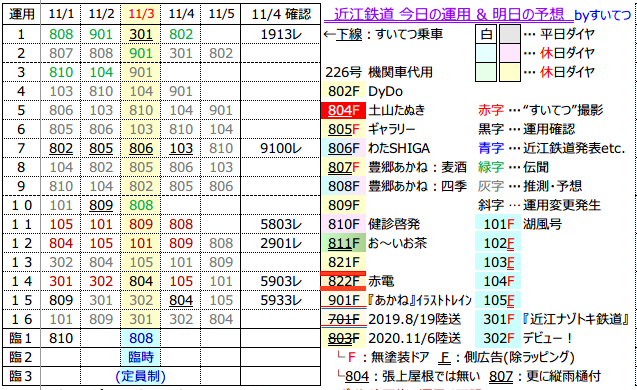The height and width of the screenshot is (390, 637).
Task: Select green 901 in row 2, 11/3
Action: point(141,53)
